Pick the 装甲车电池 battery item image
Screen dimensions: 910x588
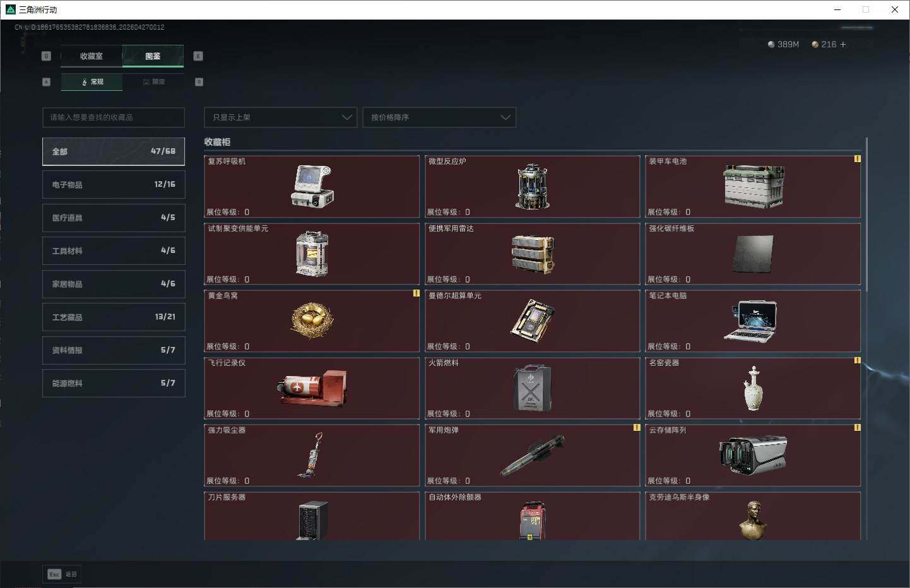753,186
